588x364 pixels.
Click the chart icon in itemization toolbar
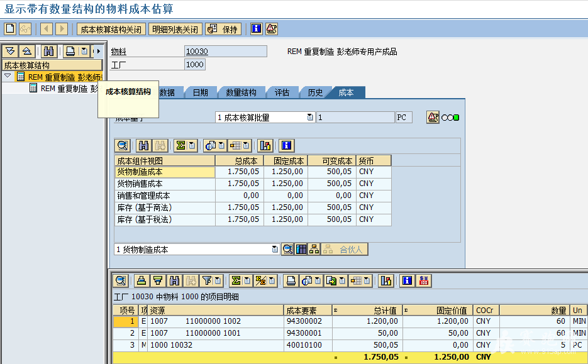pos(386,280)
